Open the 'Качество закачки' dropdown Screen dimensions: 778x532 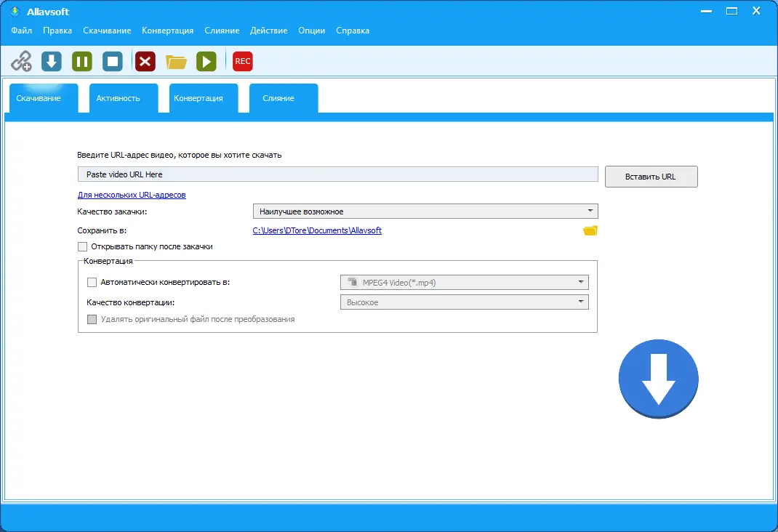click(x=590, y=210)
